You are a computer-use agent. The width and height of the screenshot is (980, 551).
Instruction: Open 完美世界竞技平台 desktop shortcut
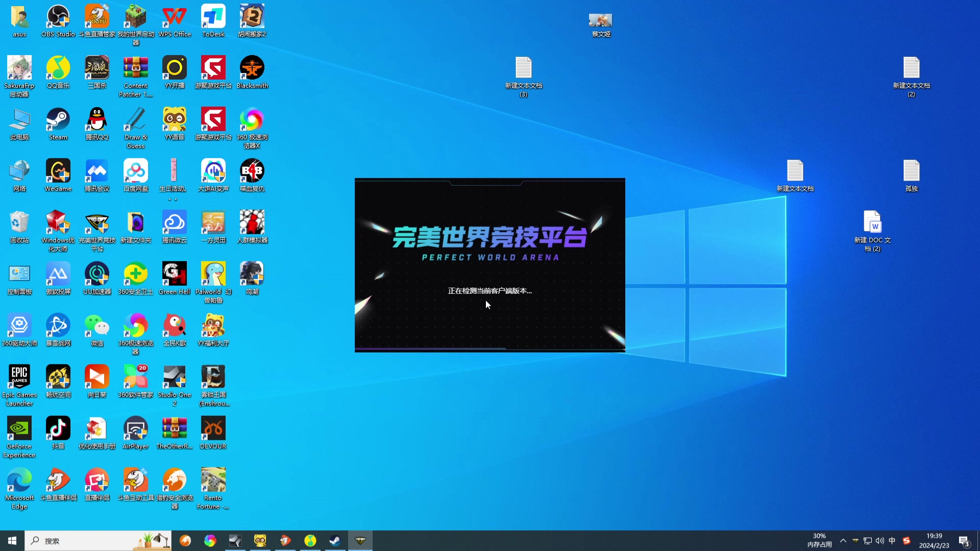point(97,231)
